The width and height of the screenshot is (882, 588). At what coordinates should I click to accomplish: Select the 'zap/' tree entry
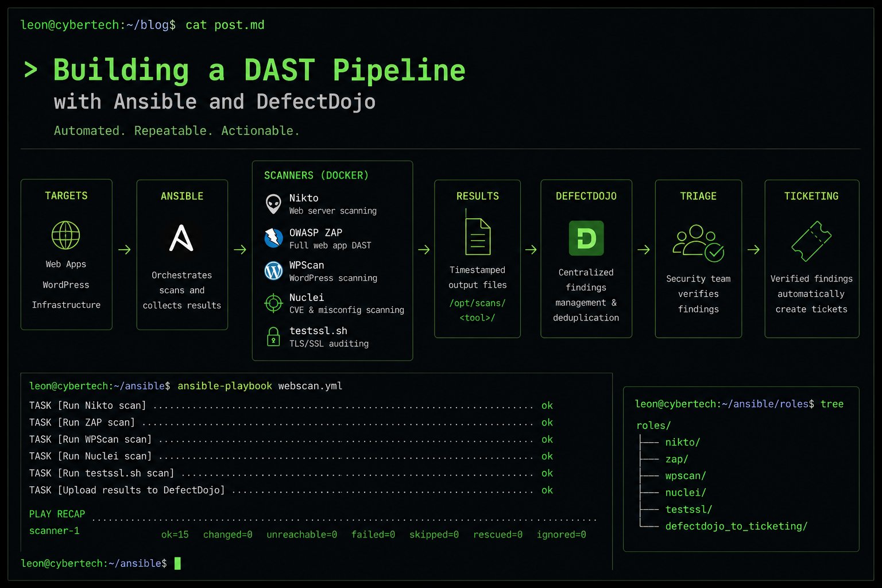pos(676,459)
